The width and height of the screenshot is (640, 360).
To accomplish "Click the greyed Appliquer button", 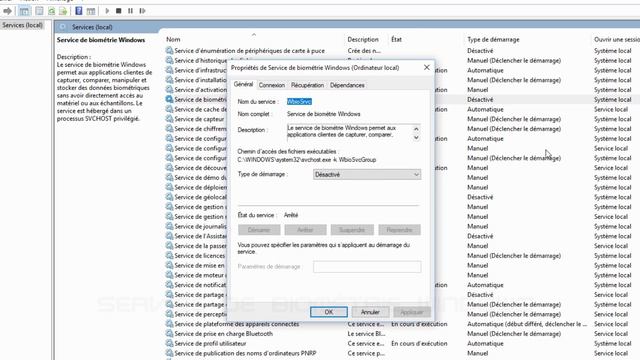I will [412, 312].
